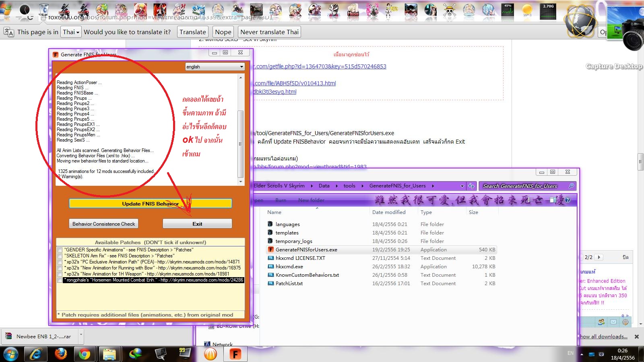
Task: Click the PatchList.txt file icon
Action: [271, 283]
